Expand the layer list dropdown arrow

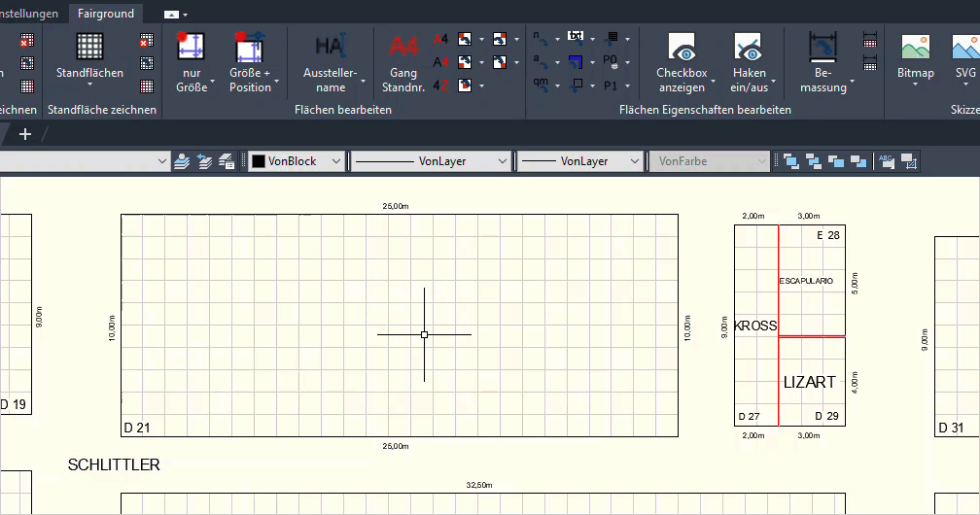pos(161,161)
